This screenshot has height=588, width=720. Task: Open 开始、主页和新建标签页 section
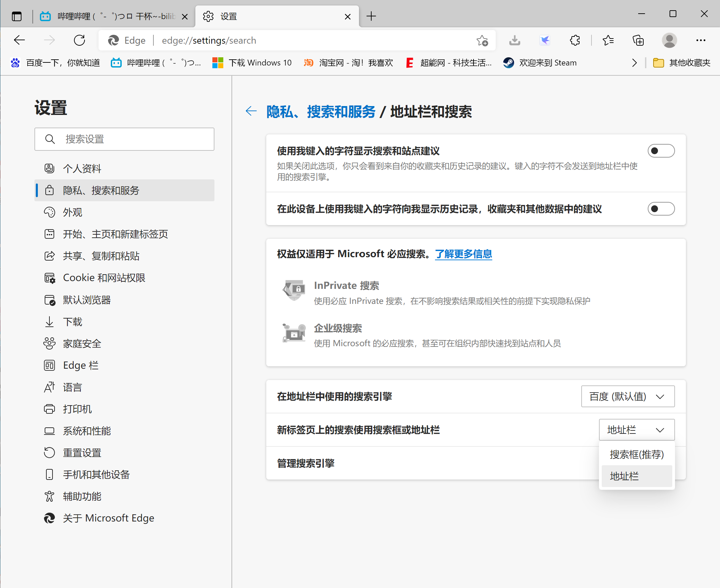coord(124,234)
